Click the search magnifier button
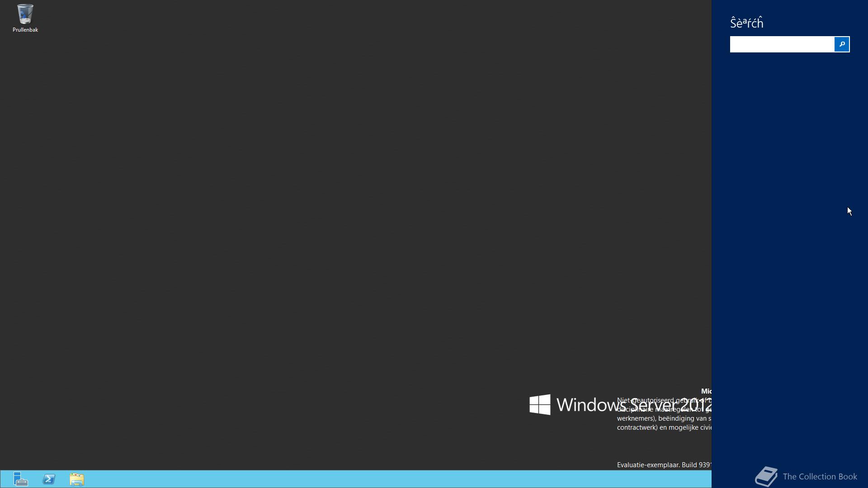This screenshot has height=488, width=868. coord(842,44)
